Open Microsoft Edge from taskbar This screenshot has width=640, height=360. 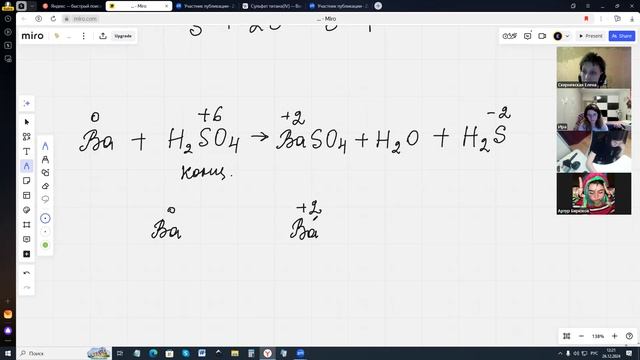[x=153, y=353]
